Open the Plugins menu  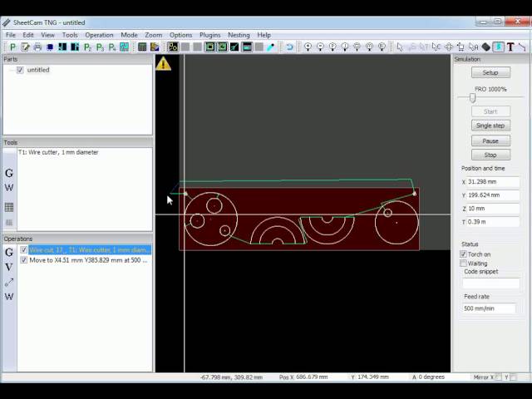click(x=209, y=35)
